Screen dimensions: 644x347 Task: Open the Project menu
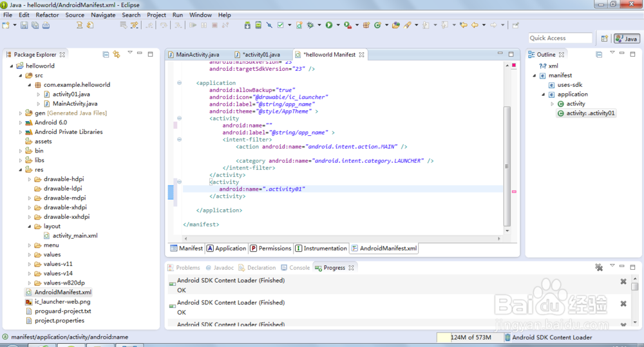click(156, 15)
